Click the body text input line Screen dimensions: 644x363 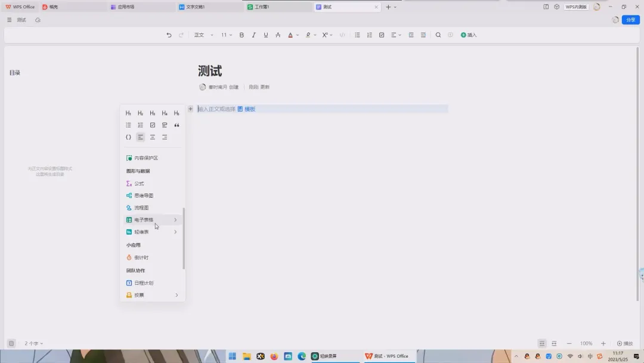click(323, 109)
